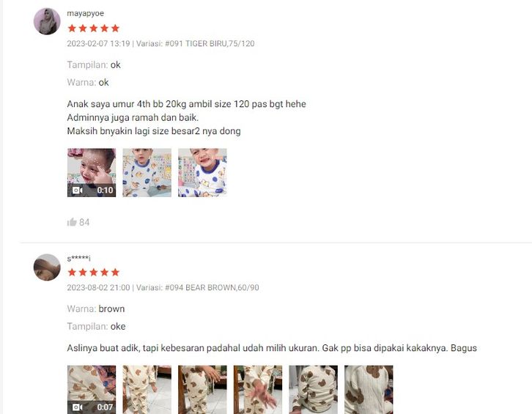Click the five-star rating under mayapyoe
The height and width of the screenshot is (414, 532).
[x=94, y=28]
